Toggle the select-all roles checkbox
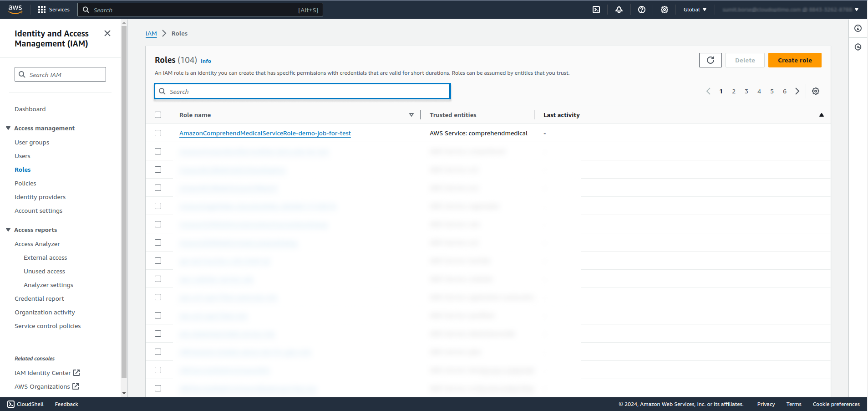The width and height of the screenshot is (868, 411). point(158,115)
